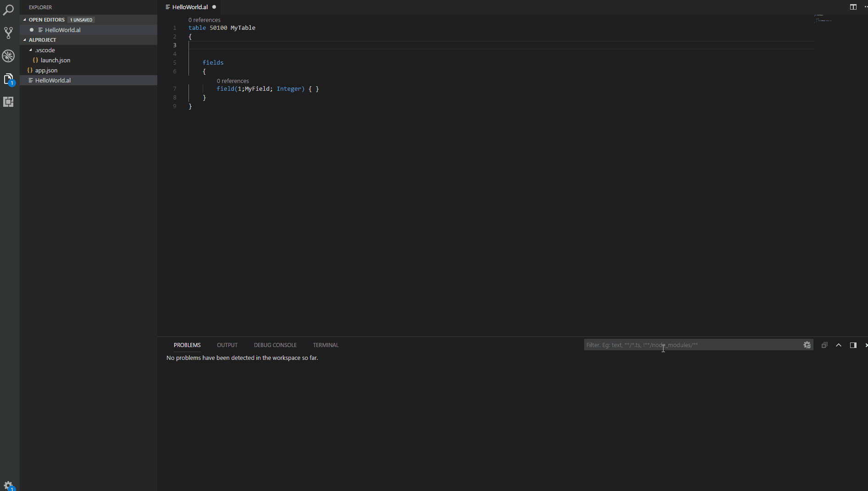Open the Search view in activity bar
The image size is (868, 491).
pyautogui.click(x=8, y=10)
